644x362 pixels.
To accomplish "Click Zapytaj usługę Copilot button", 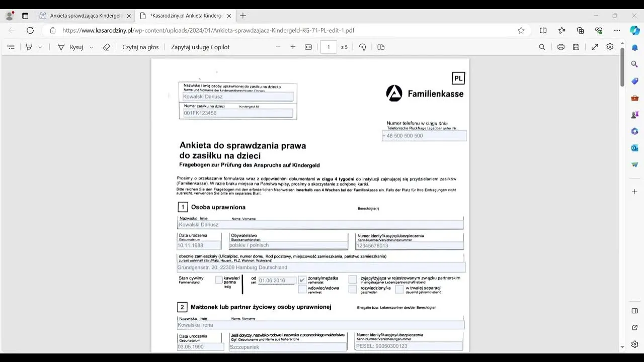I will [200, 47].
